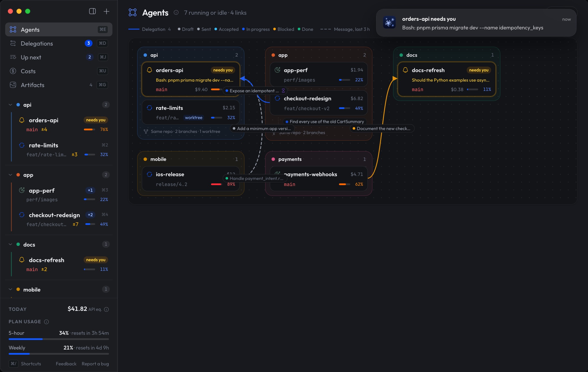Open the info icon beside Agents title
The image size is (588, 372).
(x=176, y=12)
